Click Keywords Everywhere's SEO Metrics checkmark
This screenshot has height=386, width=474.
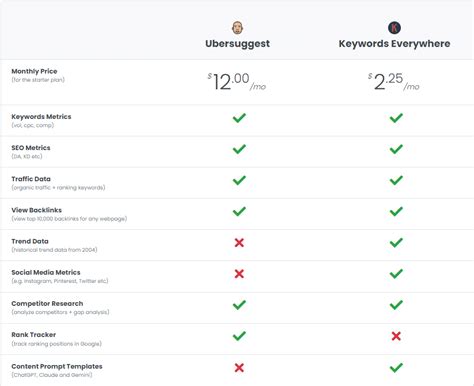(x=396, y=149)
